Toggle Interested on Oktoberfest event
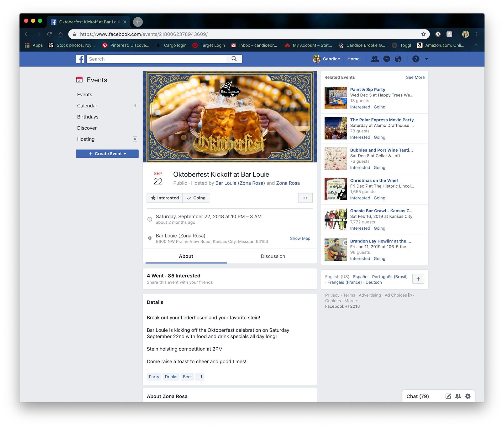Viewport: 504px width, 428px height. 165,198
